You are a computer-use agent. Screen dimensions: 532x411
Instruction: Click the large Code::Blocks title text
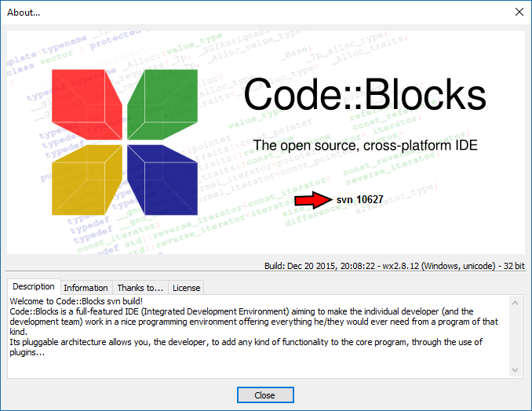point(364,95)
